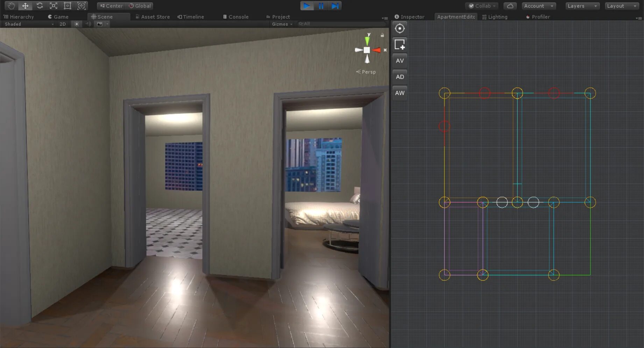Click the target/recenter editor icon
The height and width of the screenshot is (348, 644).
point(399,28)
